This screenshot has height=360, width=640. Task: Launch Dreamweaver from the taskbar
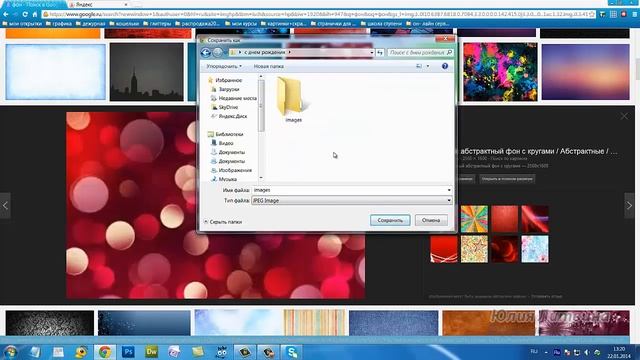[151, 352]
